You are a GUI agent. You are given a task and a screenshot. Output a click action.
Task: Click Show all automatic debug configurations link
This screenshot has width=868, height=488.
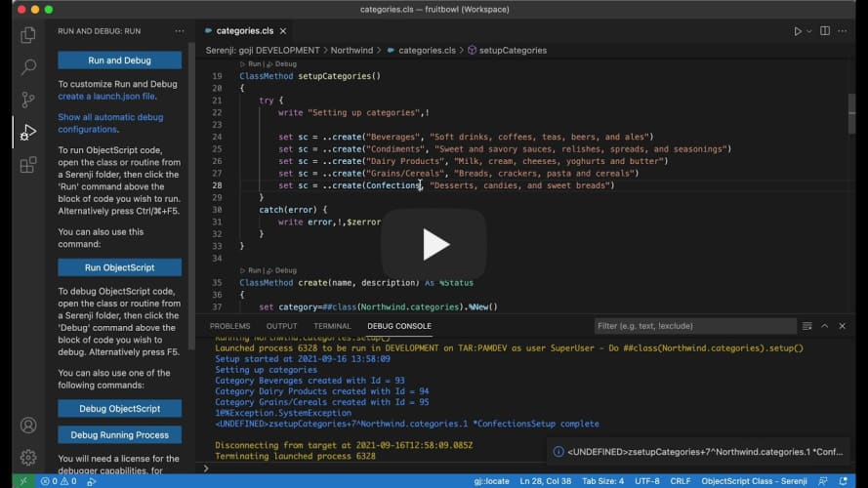coord(110,123)
